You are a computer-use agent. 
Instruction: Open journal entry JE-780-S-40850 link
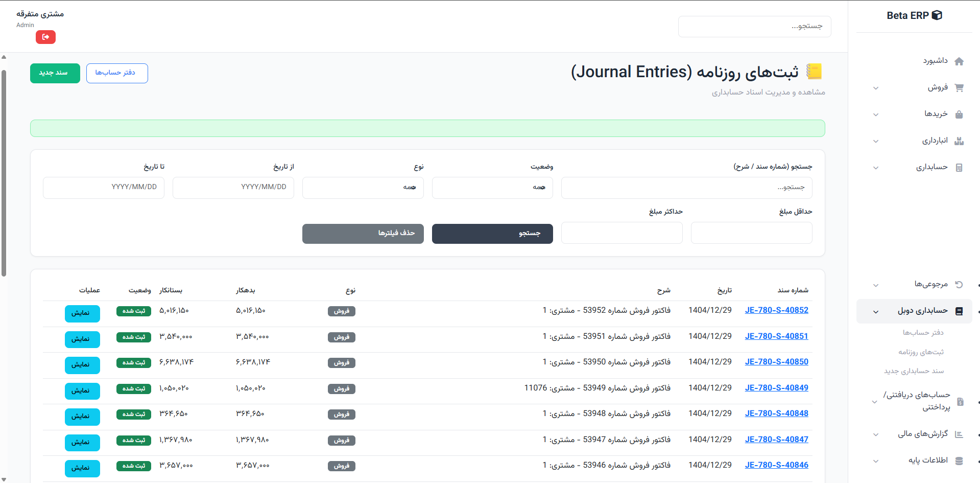[776, 362]
